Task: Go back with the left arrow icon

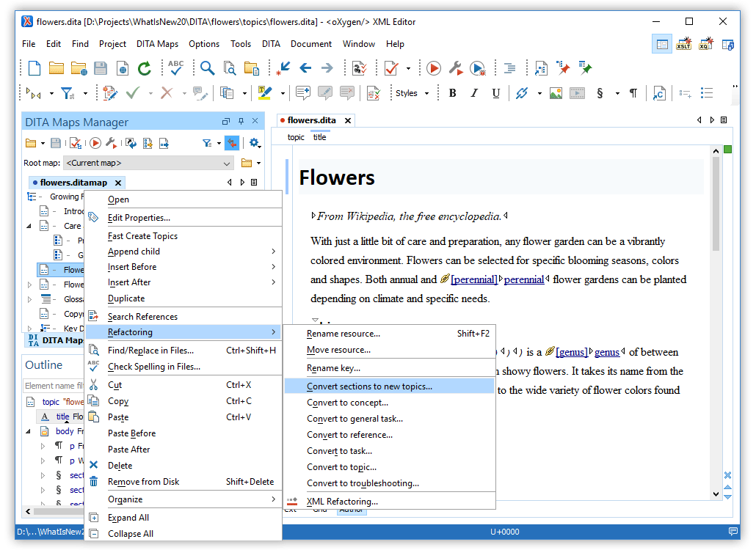Action: click(305, 68)
